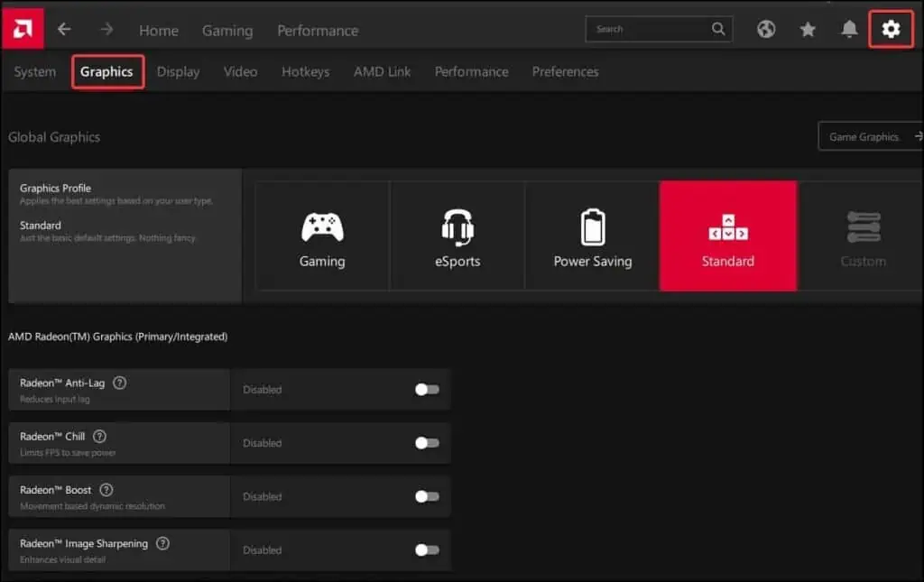Open the web globe icon

[x=766, y=29]
